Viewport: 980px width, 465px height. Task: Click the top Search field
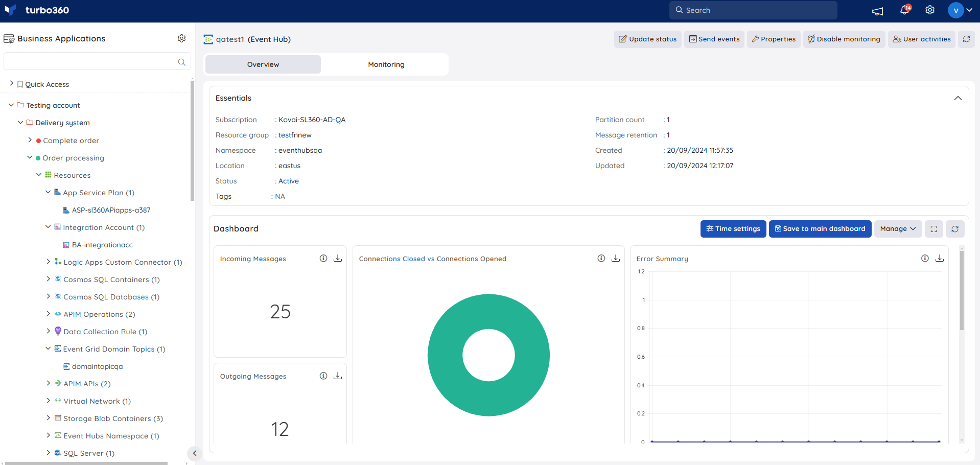click(x=753, y=10)
